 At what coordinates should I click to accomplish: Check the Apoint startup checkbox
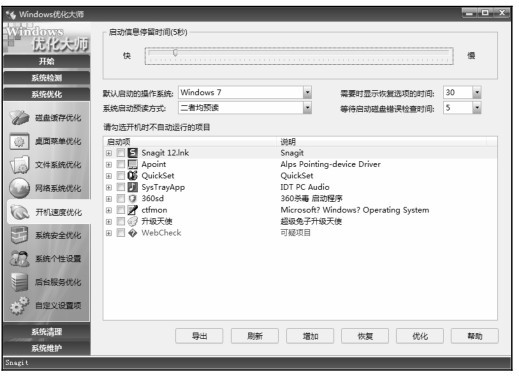[121, 164]
